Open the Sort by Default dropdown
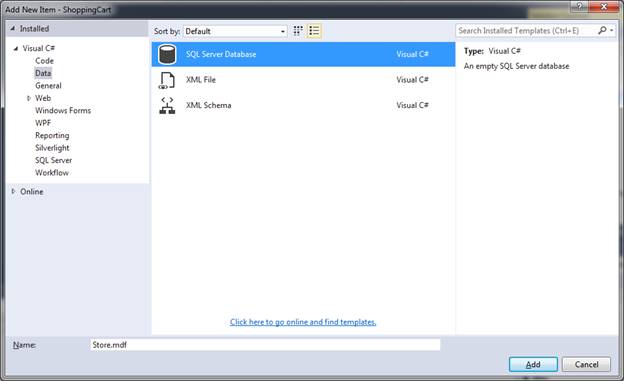Viewport: 624px width, 381px height. pyautogui.click(x=235, y=31)
